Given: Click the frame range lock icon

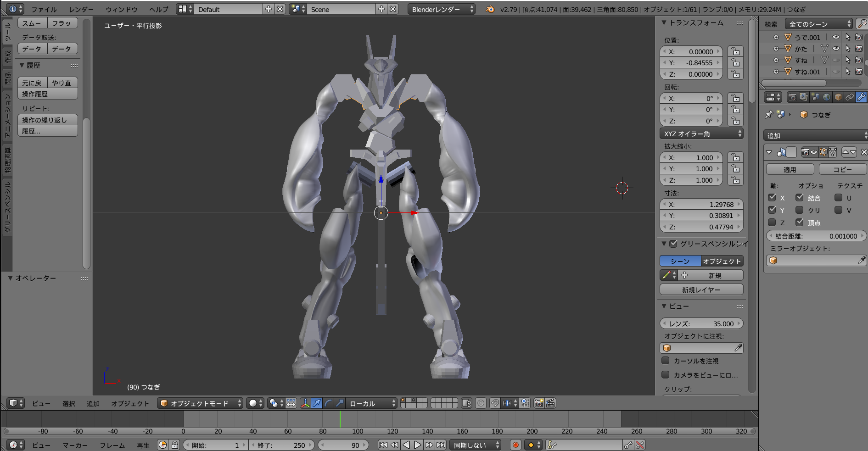Looking at the screenshot, I should click(x=175, y=445).
